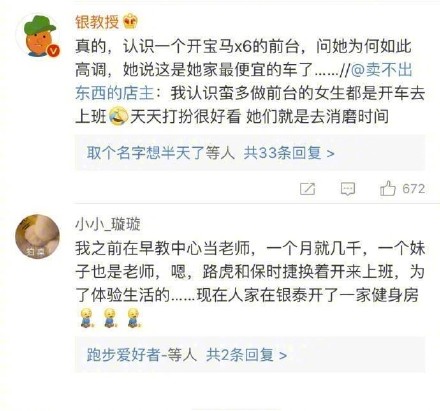Expand the 共2条回复 thread
The height and width of the screenshot is (411, 440).
point(246,354)
